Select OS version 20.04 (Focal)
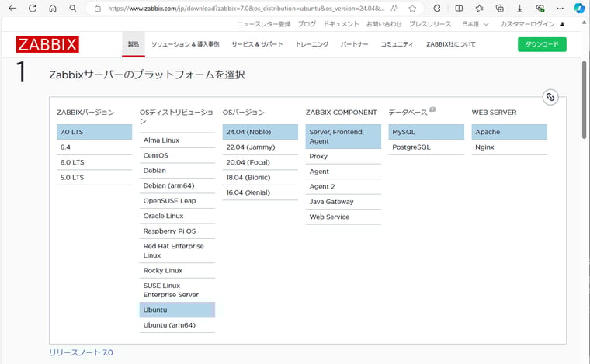The width and height of the screenshot is (590, 364). click(x=260, y=162)
